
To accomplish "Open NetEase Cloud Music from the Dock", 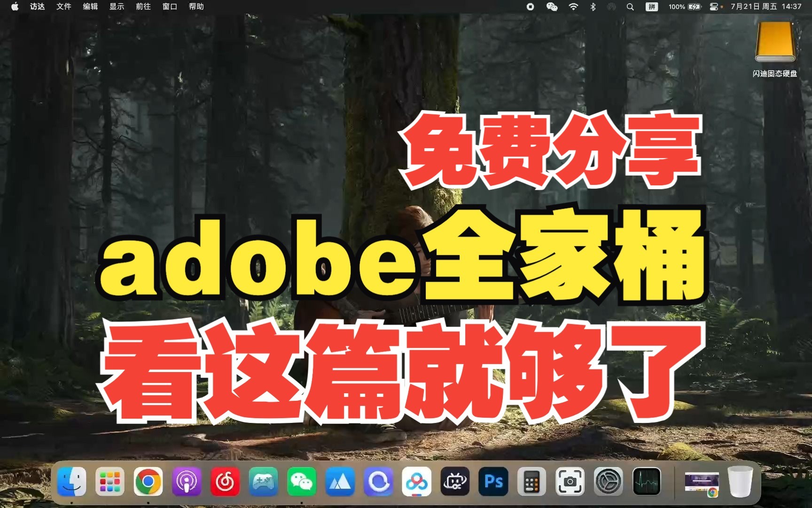I will (x=225, y=482).
